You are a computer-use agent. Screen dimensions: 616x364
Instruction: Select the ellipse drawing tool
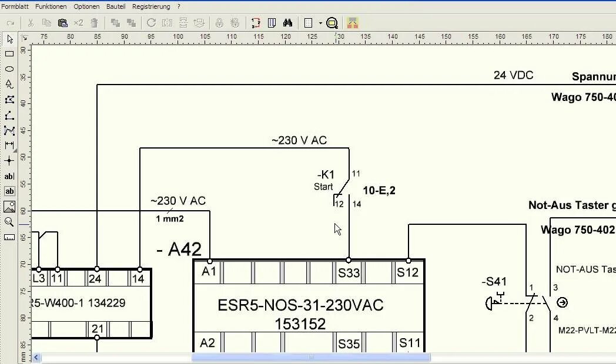9,69
